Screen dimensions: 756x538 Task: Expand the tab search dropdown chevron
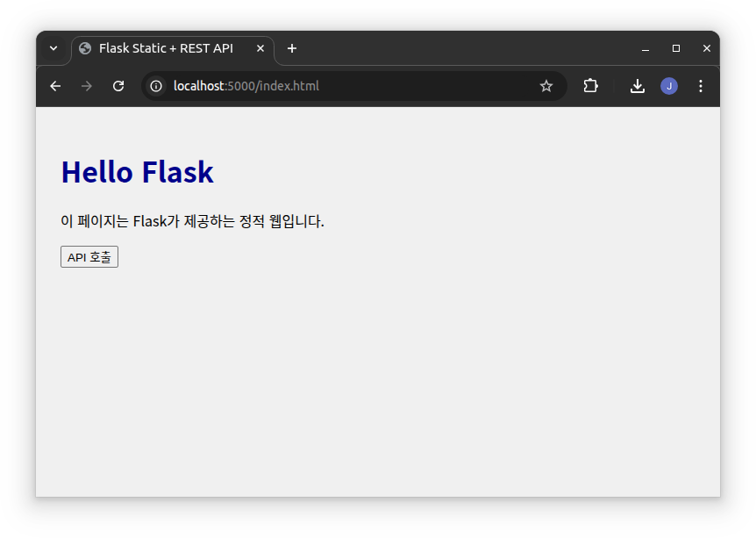[53, 48]
